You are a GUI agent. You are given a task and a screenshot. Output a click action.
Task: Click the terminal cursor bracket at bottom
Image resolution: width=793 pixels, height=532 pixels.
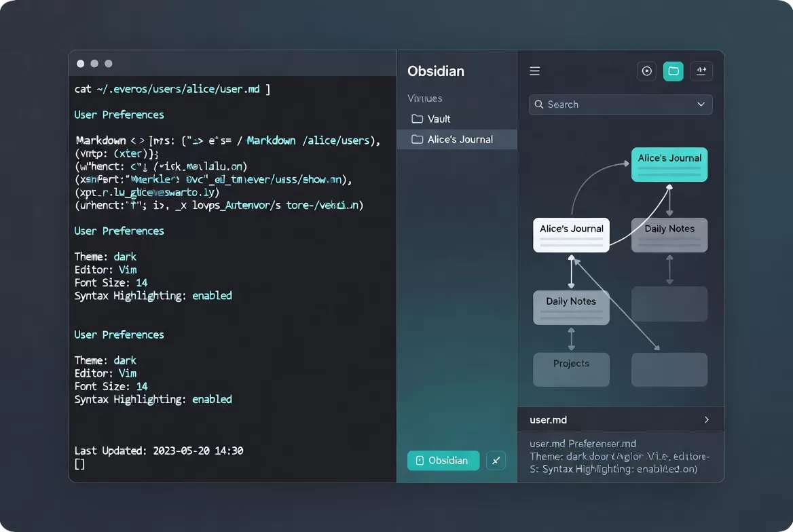point(80,464)
